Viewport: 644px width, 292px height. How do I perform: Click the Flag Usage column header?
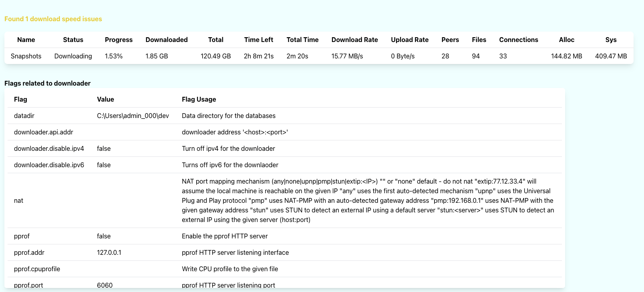(x=199, y=99)
